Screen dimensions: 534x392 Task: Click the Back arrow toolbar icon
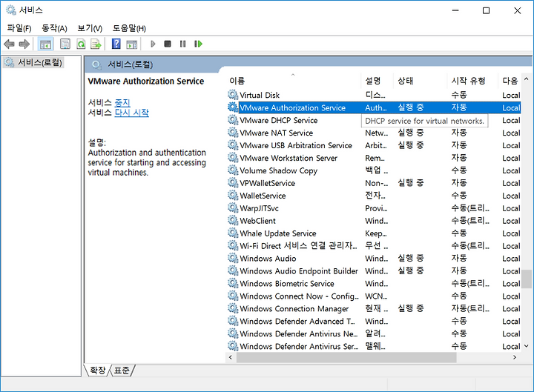9,44
